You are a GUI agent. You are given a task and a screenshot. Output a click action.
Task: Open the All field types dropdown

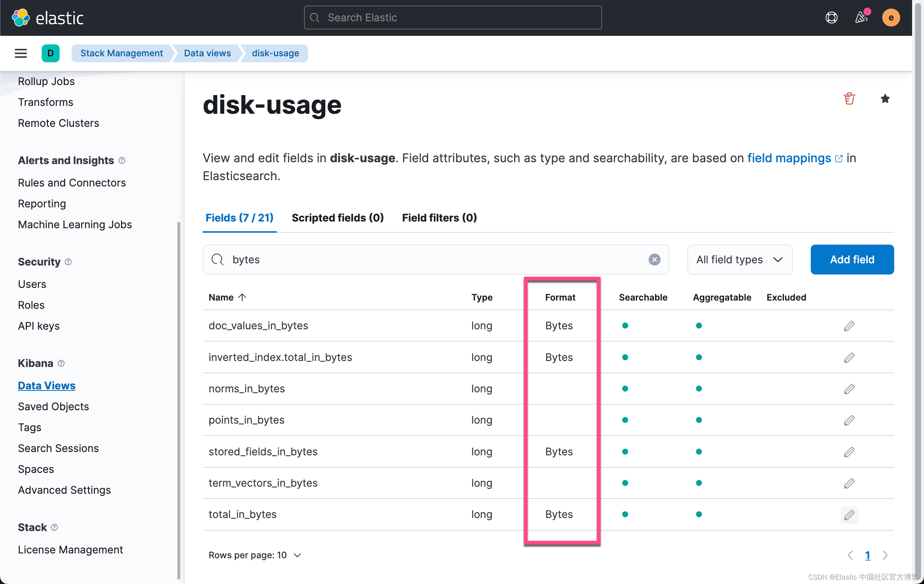coord(740,260)
